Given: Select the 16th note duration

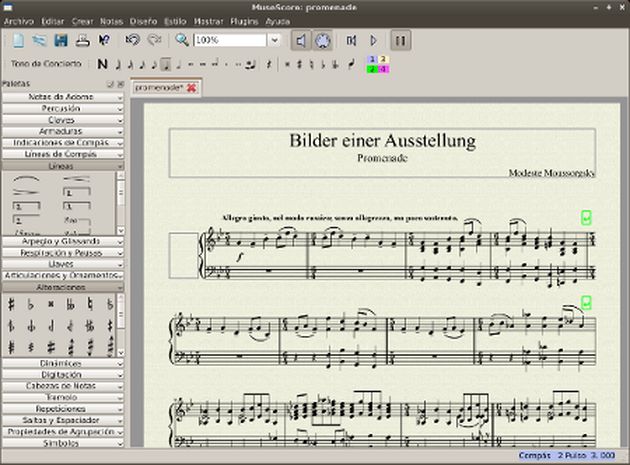Looking at the screenshot, I should [x=141, y=64].
